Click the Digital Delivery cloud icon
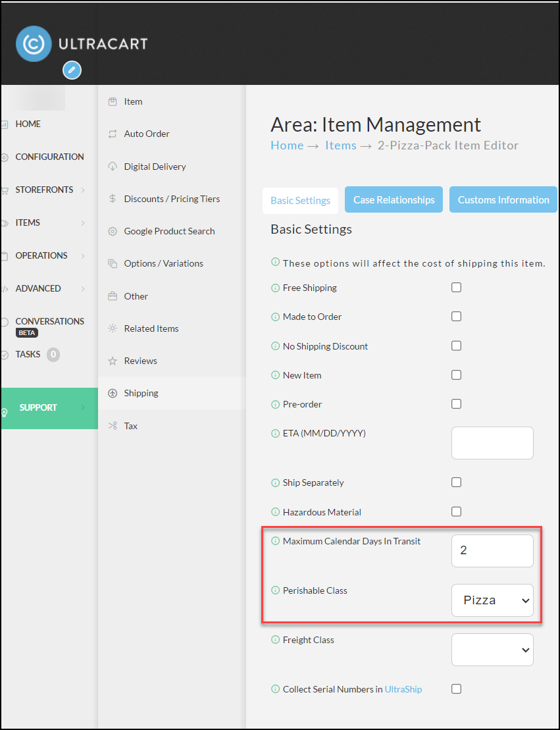Screen dimensions: 560x730 112,167
